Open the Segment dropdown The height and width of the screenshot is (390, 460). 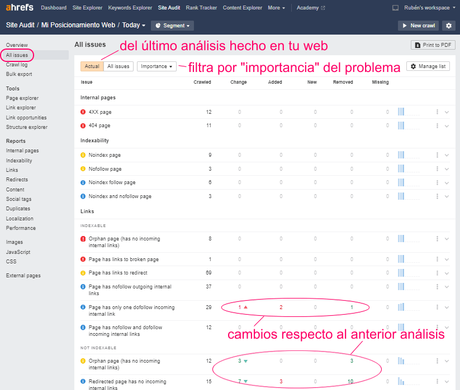tap(172, 26)
